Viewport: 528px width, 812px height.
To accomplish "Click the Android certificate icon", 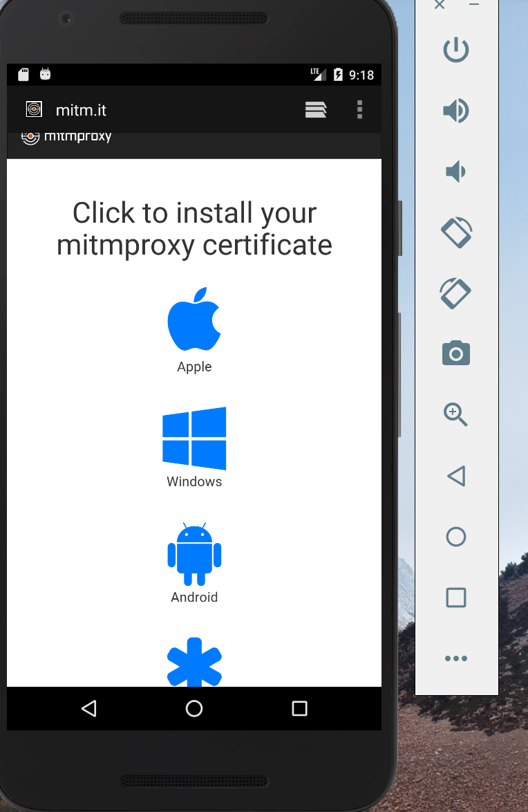I will [x=194, y=554].
